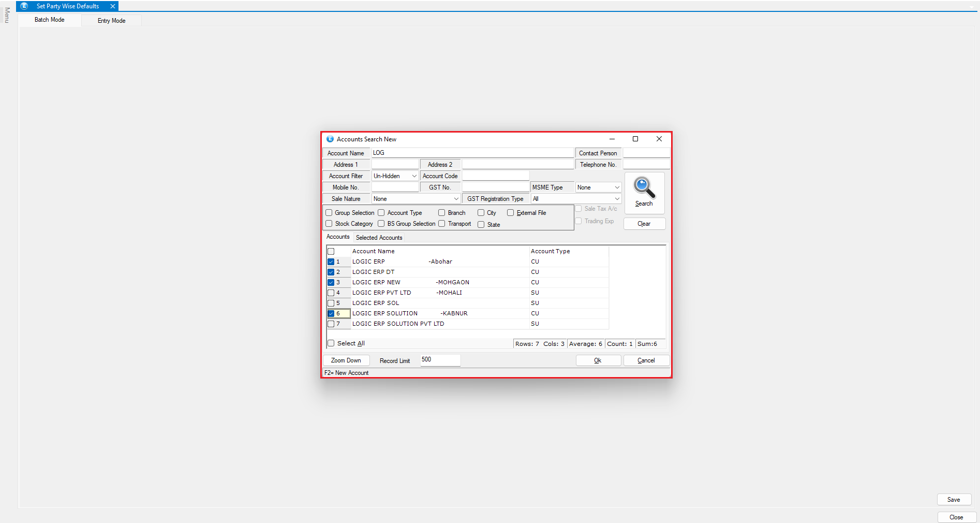
Task: Open the MSME Type dropdown
Action: pyautogui.click(x=617, y=187)
